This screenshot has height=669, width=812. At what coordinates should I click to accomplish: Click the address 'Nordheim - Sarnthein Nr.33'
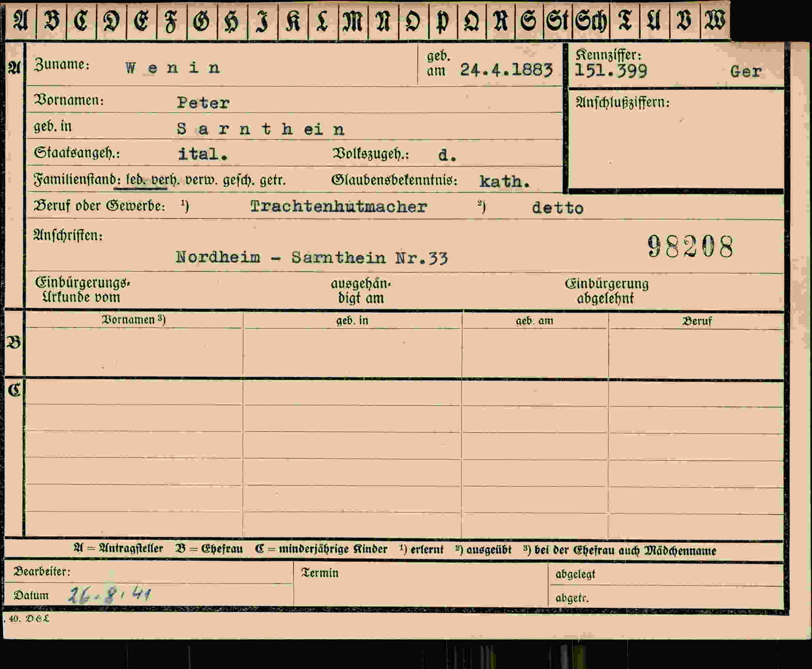[x=311, y=258]
